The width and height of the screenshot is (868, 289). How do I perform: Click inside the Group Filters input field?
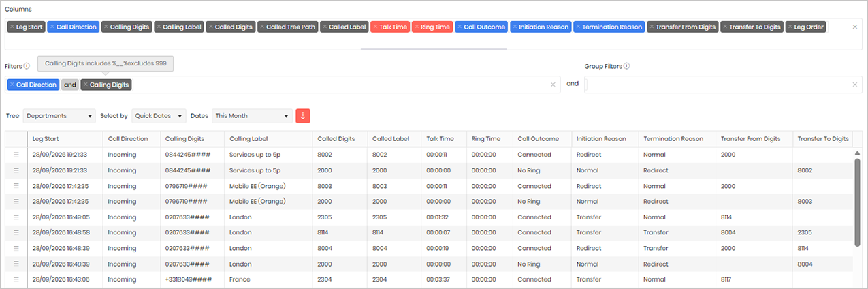click(722, 85)
